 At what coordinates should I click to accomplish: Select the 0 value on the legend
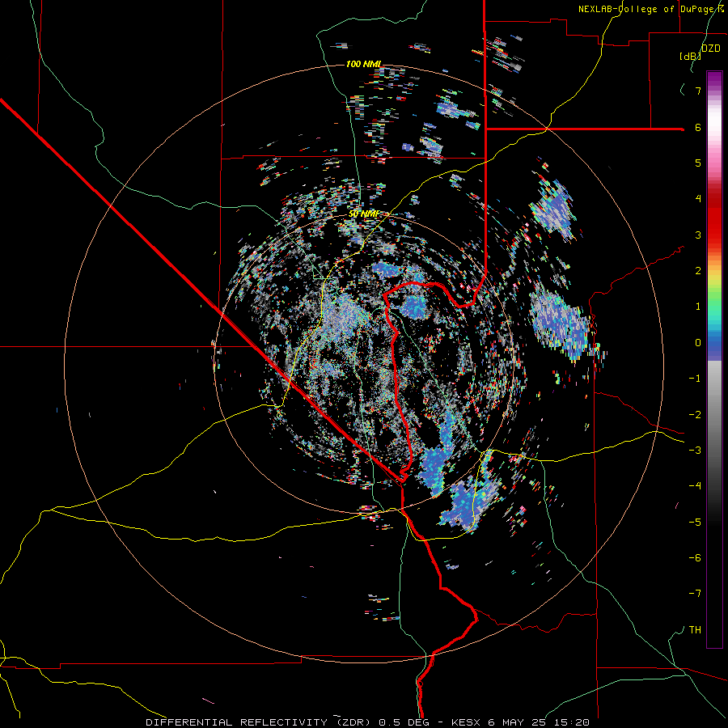click(x=698, y=343)
